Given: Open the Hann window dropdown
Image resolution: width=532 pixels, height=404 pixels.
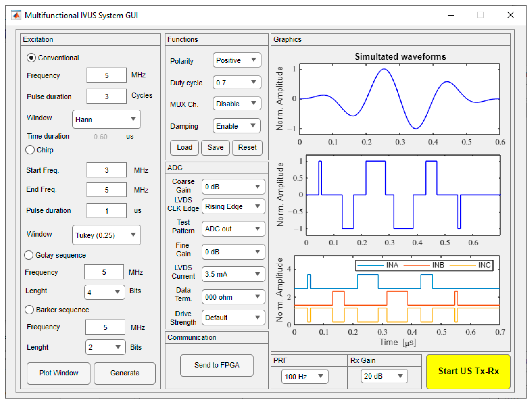Looking at the screenshot, I should (x=106, y=119).
